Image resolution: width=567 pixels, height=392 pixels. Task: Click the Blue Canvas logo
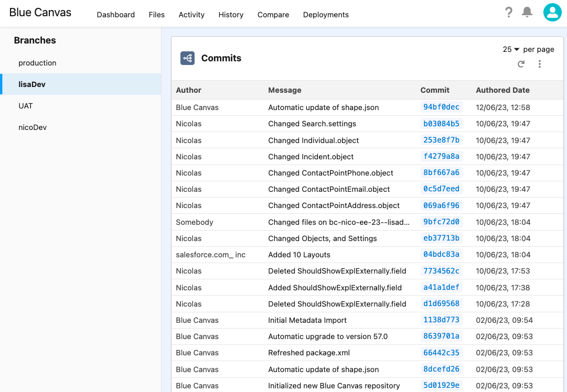click(40, 12)
